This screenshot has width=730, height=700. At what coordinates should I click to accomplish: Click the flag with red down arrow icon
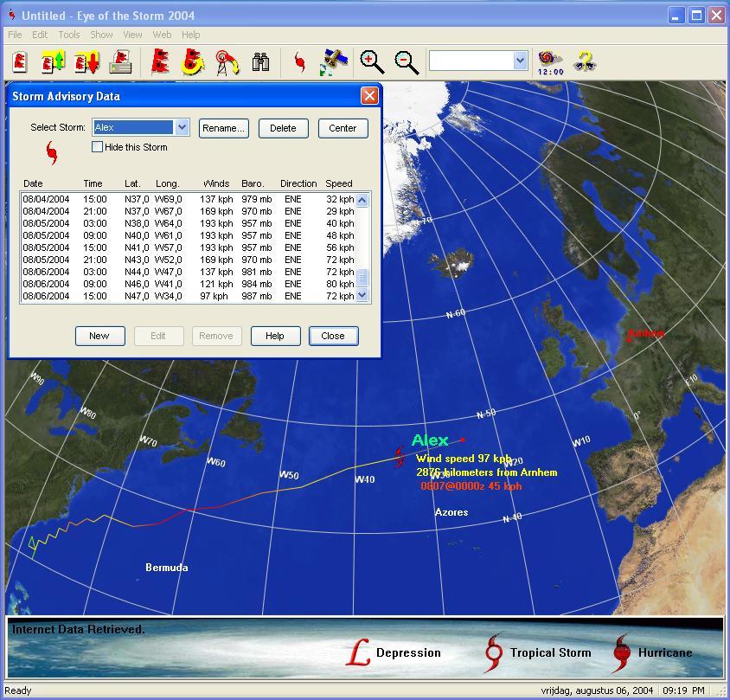click(x=86, y=61)
